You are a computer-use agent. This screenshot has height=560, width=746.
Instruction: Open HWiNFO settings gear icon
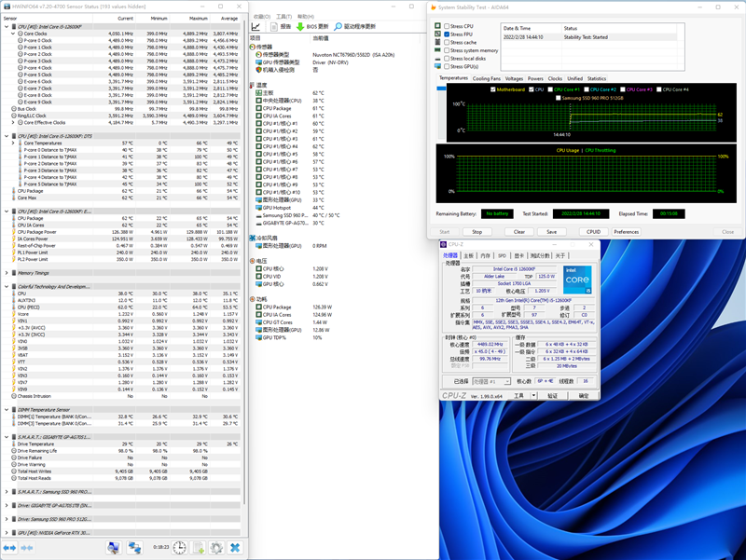[216, 548]
